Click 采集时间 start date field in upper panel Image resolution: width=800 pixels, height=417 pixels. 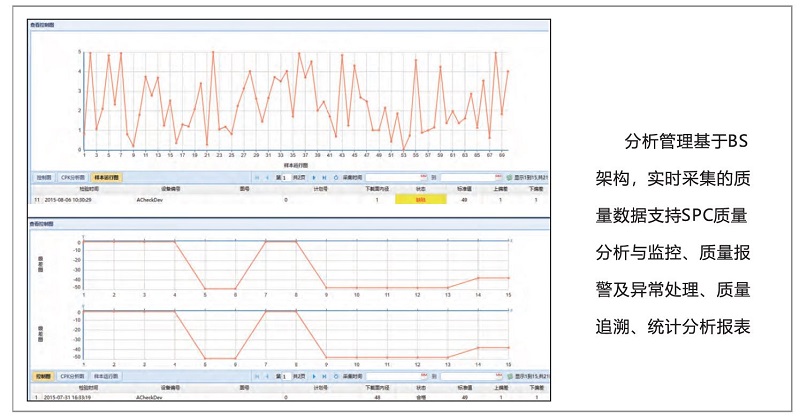(396, 177)
